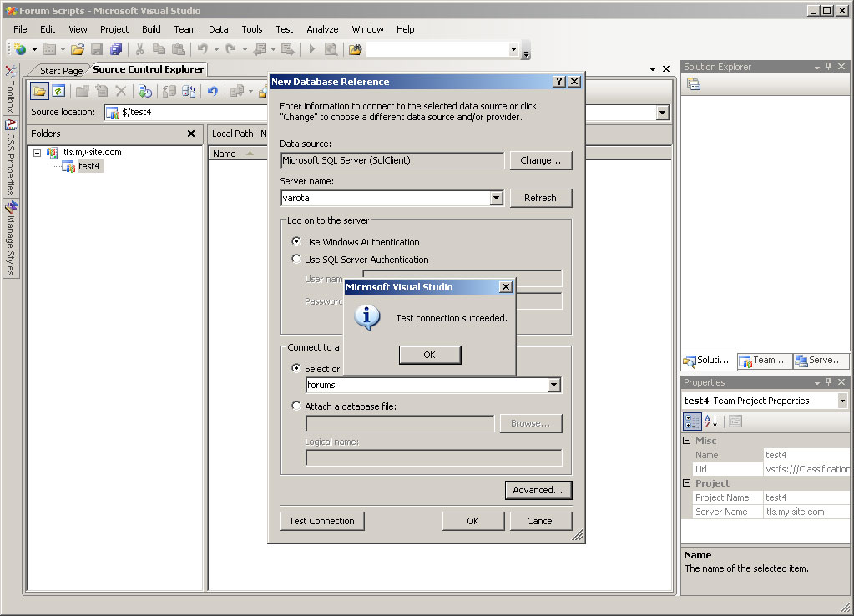The height and width of the screenshot is (616, 854).
Task: Click the Properties icon in Solution Explorer toolbar
Action: pyautogui.click(x=694, y=84)
